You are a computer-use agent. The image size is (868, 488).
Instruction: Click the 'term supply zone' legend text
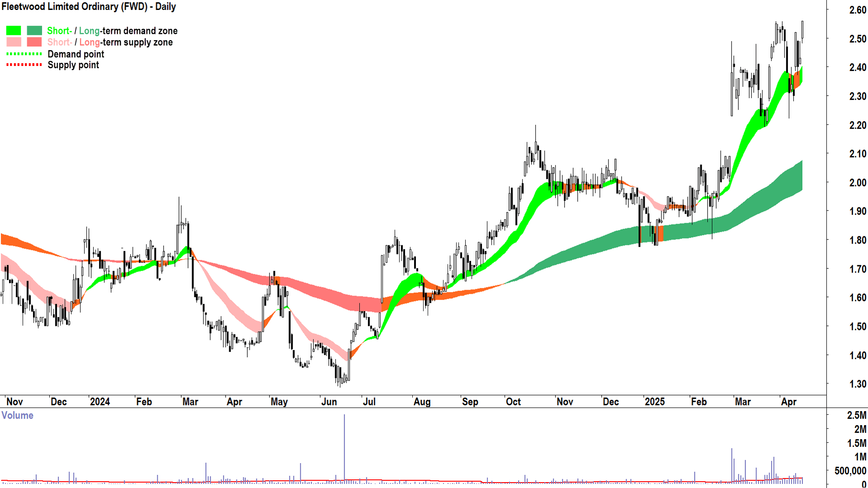pyautogui.click(x=137, y=42)
